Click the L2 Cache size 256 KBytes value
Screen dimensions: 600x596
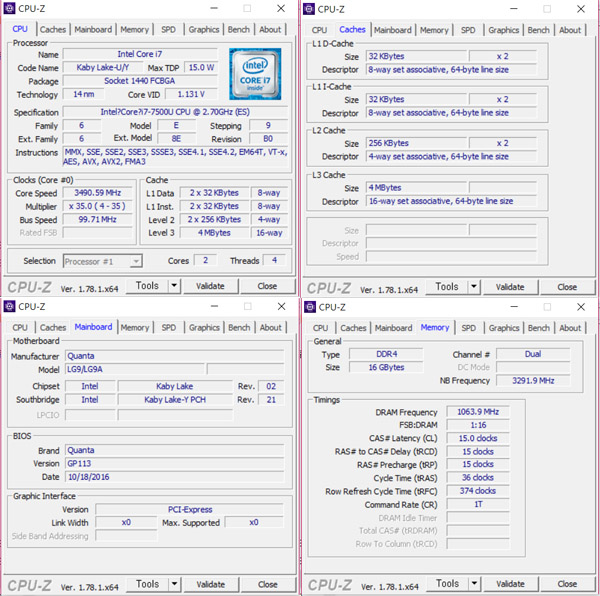tap(416, 143)
